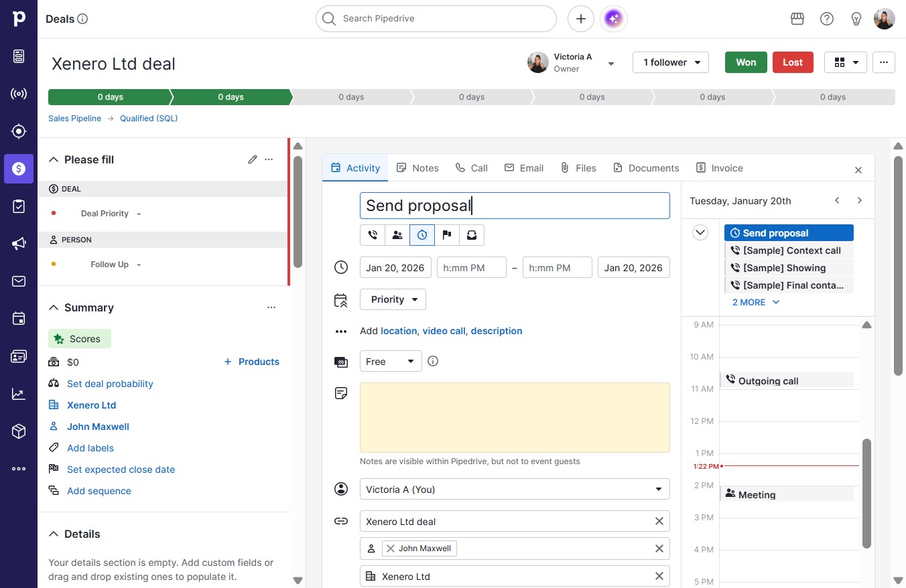Collapse the Summary section
This screenshot has width=906, height=588.
[54, 307]
